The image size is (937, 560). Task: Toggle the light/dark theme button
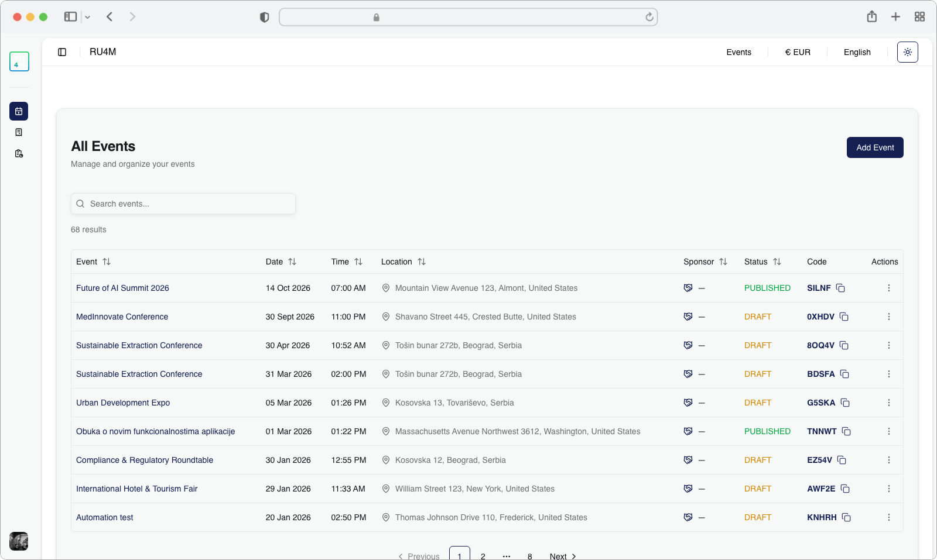pos(907,52)
